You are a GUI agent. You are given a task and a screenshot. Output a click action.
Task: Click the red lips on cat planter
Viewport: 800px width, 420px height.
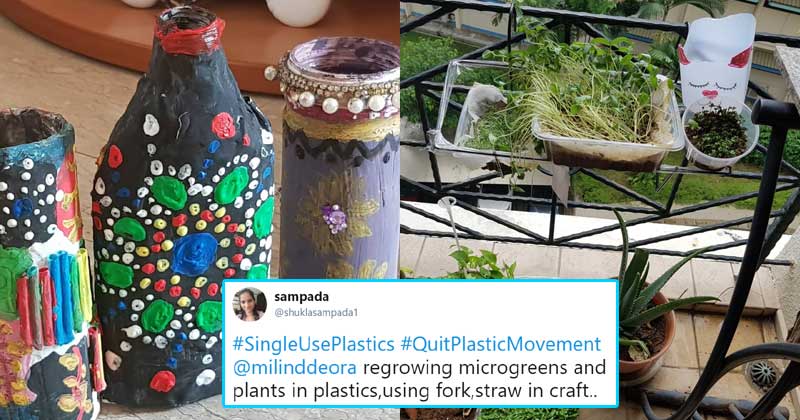[711, 94]
